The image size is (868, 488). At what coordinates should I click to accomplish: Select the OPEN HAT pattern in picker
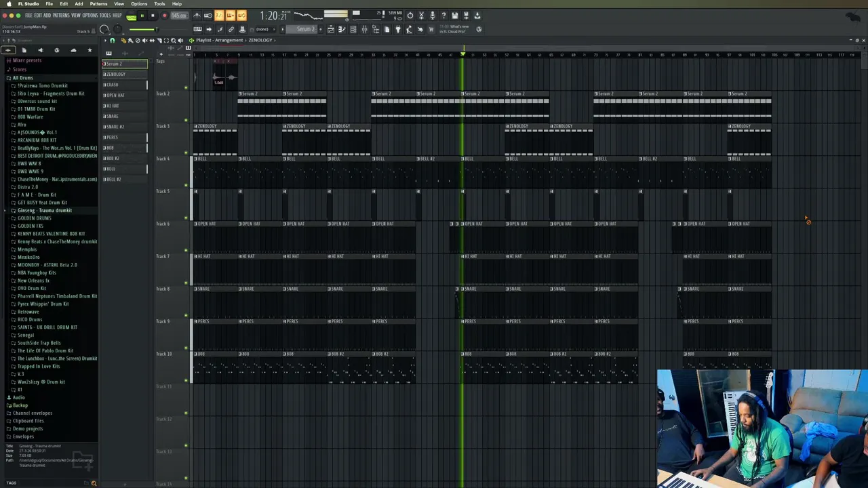[124, 95]
